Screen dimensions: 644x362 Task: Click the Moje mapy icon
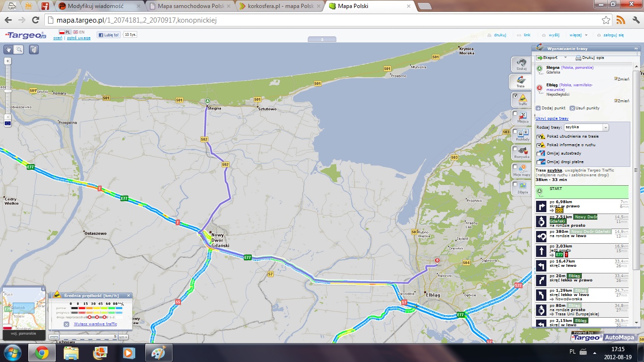[523, 168]
